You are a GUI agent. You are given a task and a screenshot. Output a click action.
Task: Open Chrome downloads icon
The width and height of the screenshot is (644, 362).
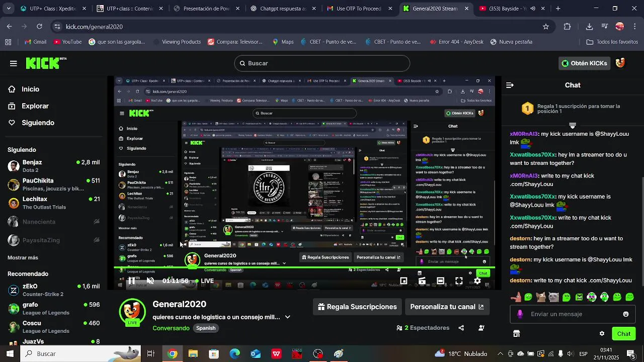click(589, 27)
